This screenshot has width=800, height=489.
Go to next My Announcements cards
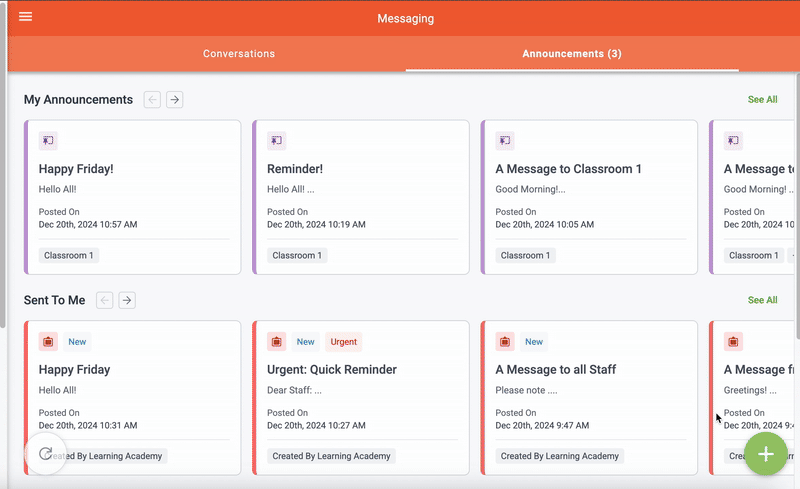click(174, 100)
